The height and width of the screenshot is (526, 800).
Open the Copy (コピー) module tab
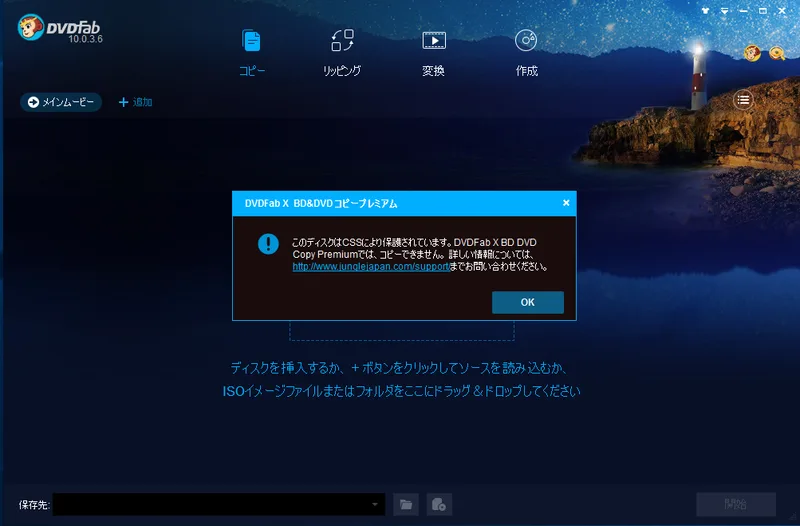pyautogui.click(x=252, y=53)
